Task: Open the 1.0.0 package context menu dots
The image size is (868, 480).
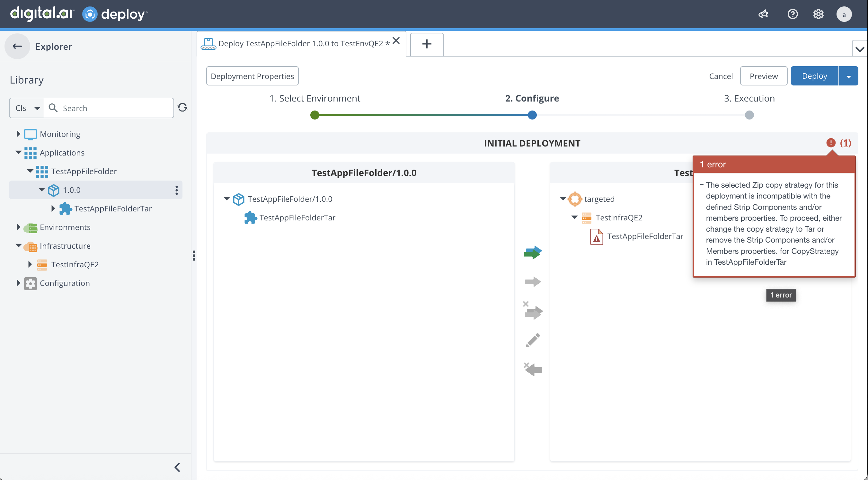Action: [176, 190]
